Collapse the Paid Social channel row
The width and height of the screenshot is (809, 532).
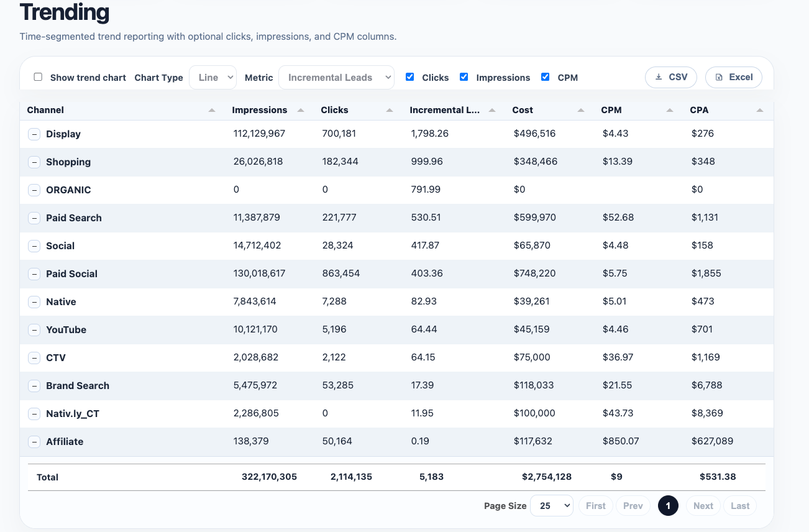click(35, 274)
